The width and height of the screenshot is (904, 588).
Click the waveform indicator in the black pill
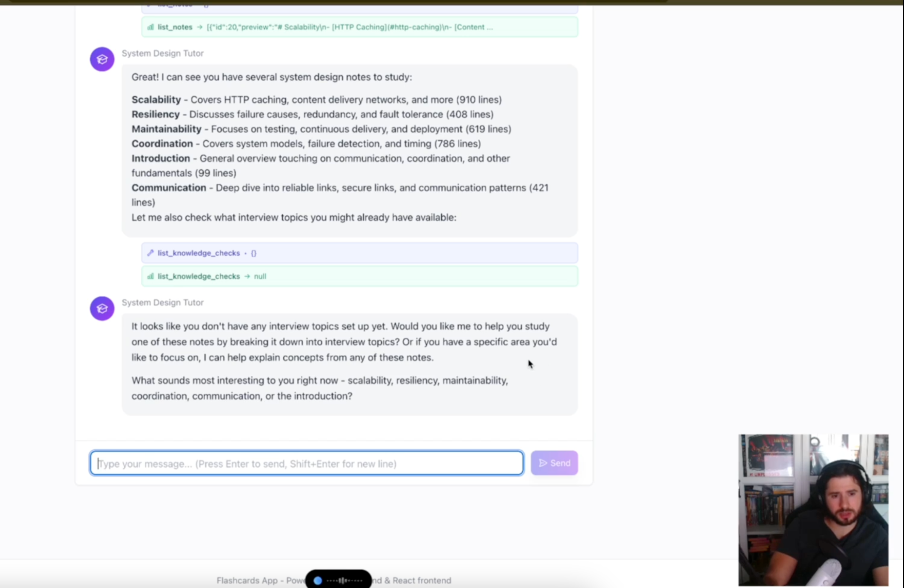(345, 580)
